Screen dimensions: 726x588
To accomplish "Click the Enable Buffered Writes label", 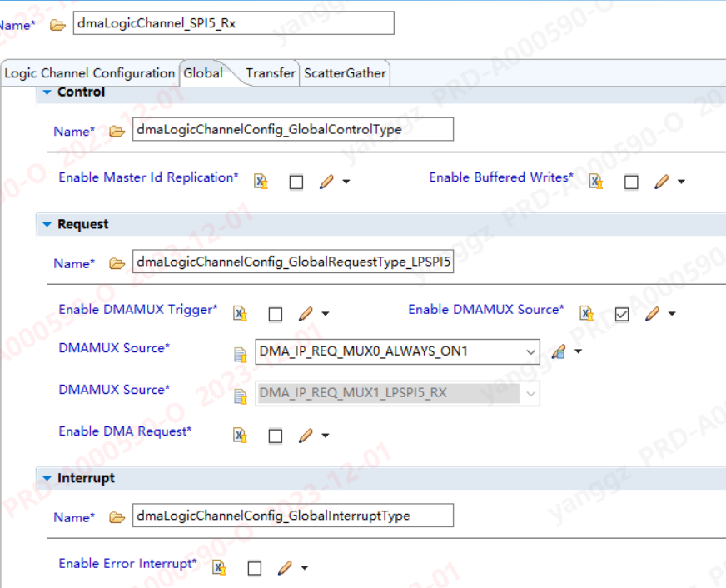I will 500,177.
